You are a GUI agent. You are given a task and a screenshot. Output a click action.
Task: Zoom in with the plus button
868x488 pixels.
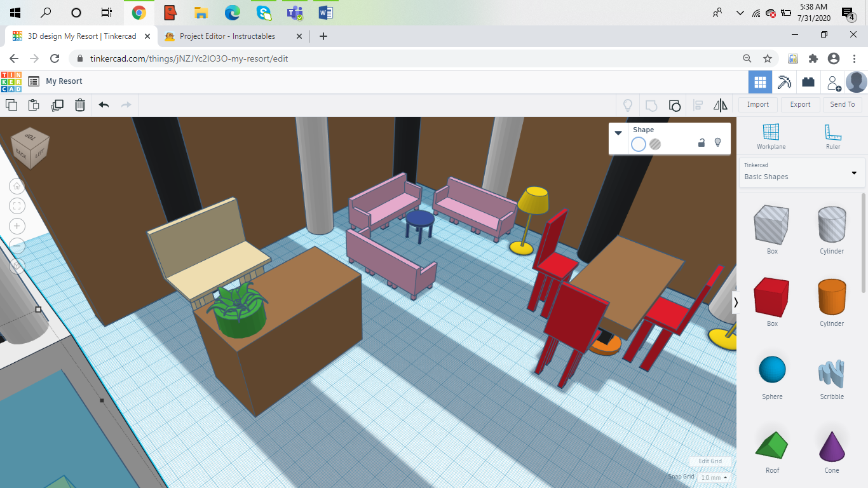tap(17, 226)
